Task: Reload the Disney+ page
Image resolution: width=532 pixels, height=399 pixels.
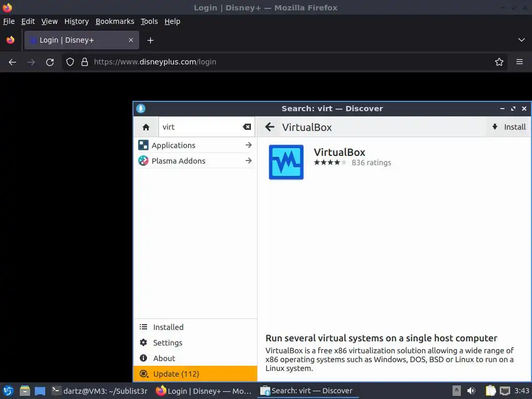Action: 50,62
